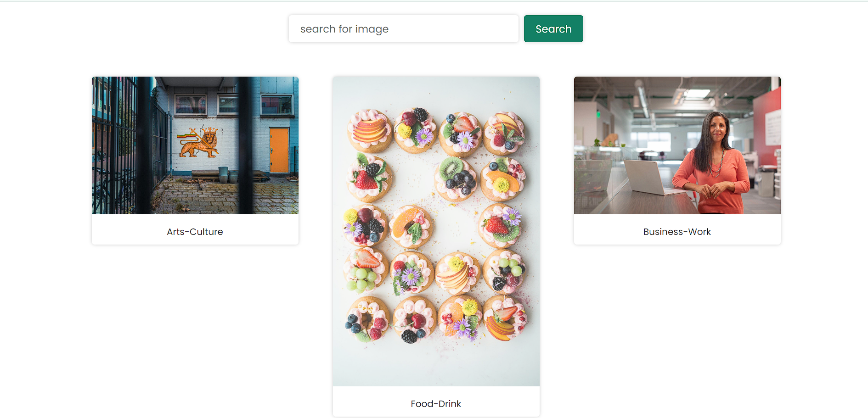
Task: Click the bottom-right donut in the Food-Drink image
Action: (504, 318)
